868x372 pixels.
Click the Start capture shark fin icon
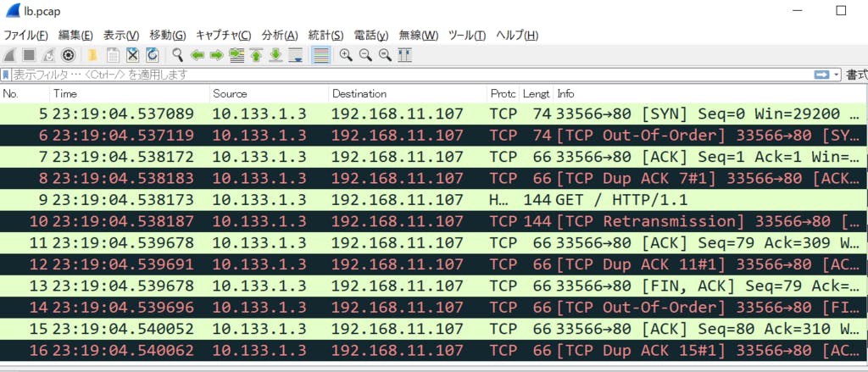[10, 55]
